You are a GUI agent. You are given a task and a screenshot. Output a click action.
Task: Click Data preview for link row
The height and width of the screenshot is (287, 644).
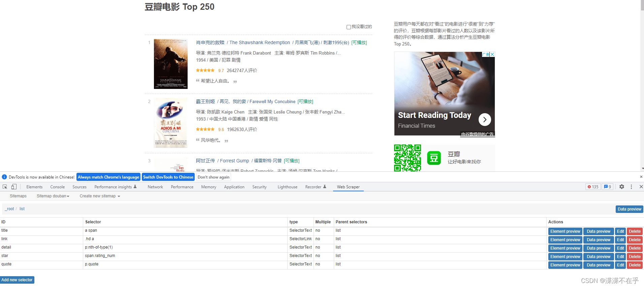click(x=599, y=240)
